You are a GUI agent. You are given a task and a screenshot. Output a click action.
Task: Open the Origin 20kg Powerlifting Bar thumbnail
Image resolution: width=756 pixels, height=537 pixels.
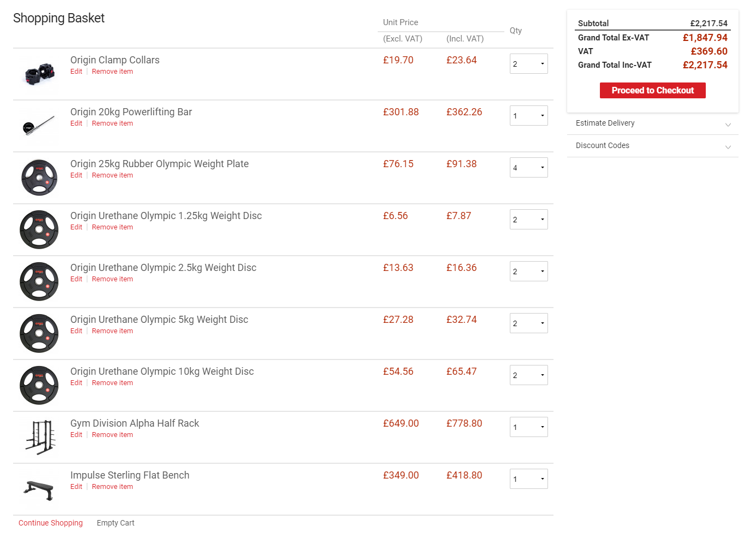[x=39, y=126]
